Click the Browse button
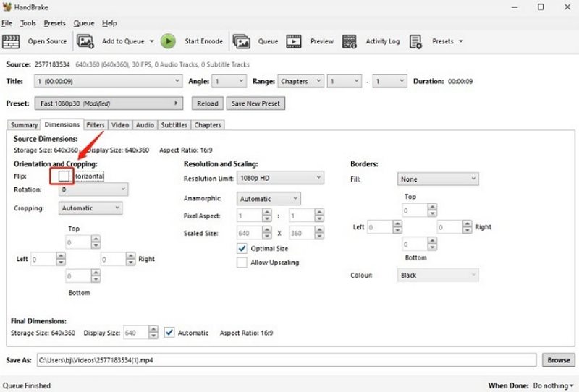Screen dimensions: 579x392 [x=558, y=360]
